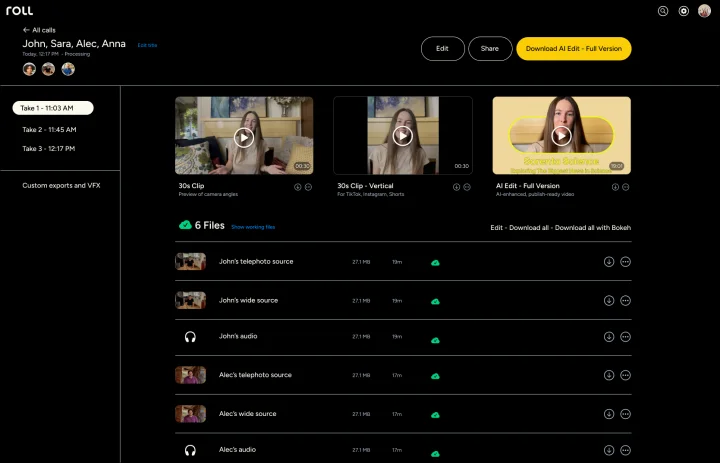Open more options for AI Edit card
The width and height of the screenshot is (720, 463).
click(625, 187)
